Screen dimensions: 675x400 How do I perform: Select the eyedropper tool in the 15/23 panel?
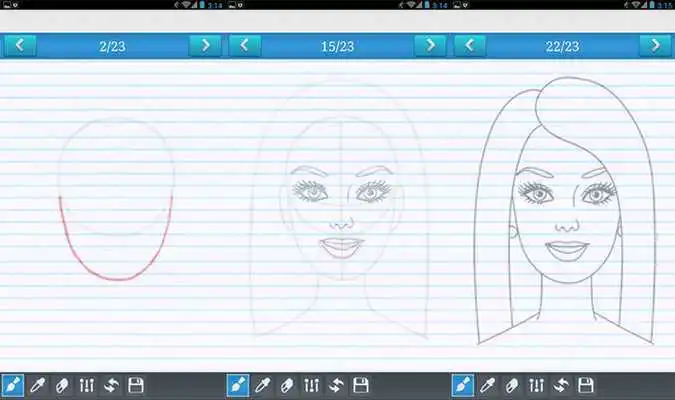tap(263, 385)
